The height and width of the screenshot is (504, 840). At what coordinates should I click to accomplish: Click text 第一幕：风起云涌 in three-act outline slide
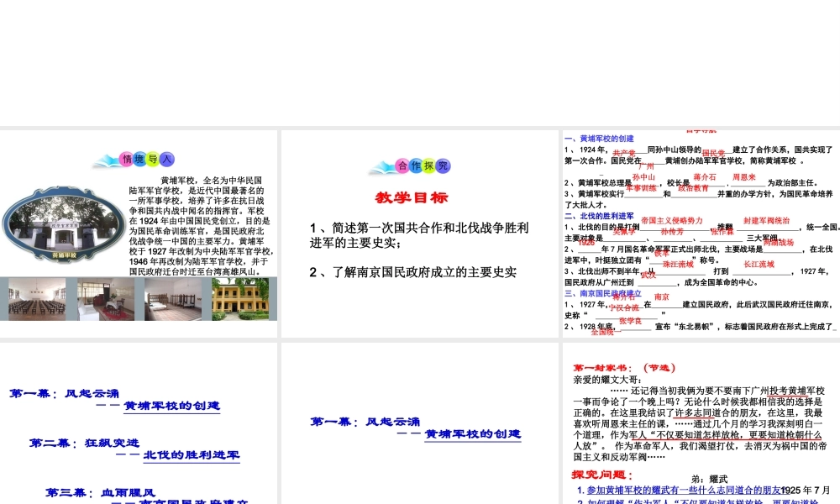coord(65,394)
